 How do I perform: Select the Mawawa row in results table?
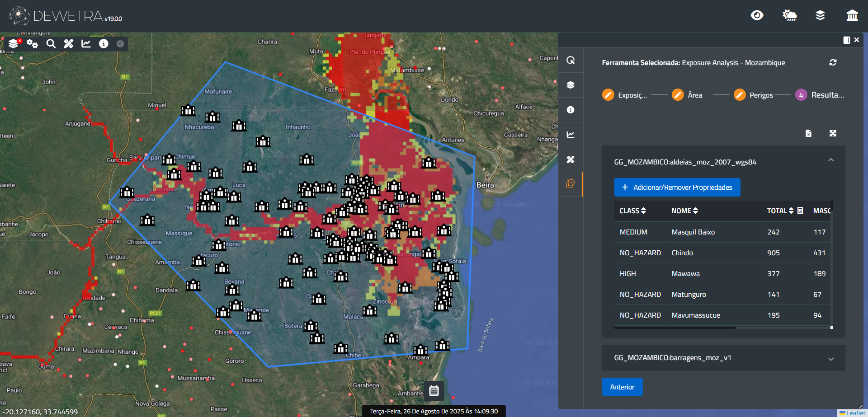[x=685, y=274]
